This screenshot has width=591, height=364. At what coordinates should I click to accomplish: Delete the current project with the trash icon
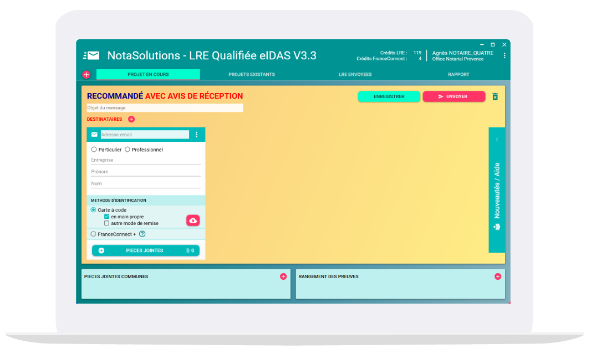(495, 97)
